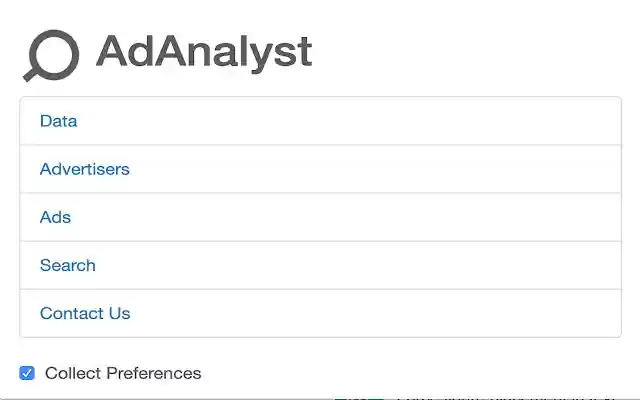Go to the Advertisers page link
The height and width of the screenshot is (400, 640).
point(85,169)
